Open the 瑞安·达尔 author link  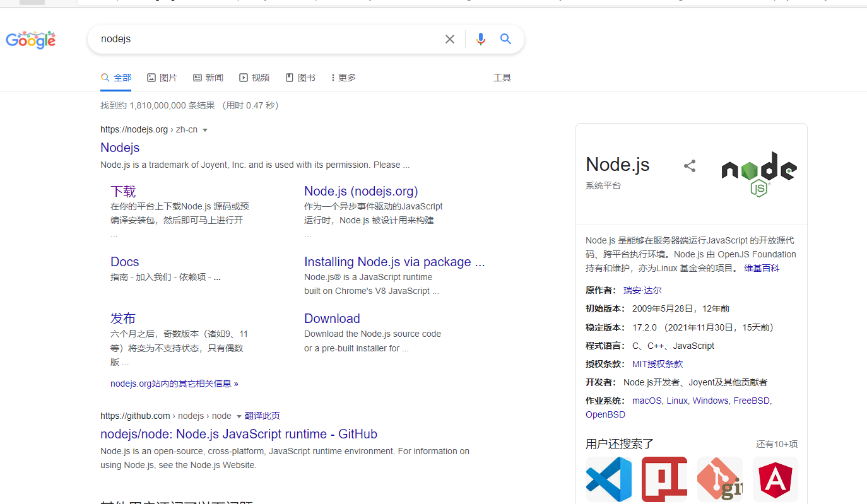pos(642,290)
